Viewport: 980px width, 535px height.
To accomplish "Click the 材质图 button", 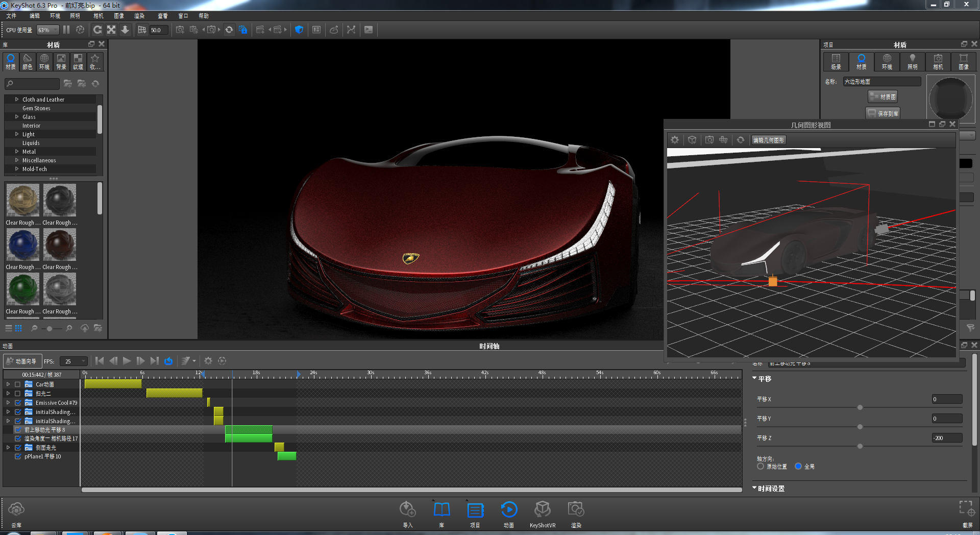I will point(883,96).
